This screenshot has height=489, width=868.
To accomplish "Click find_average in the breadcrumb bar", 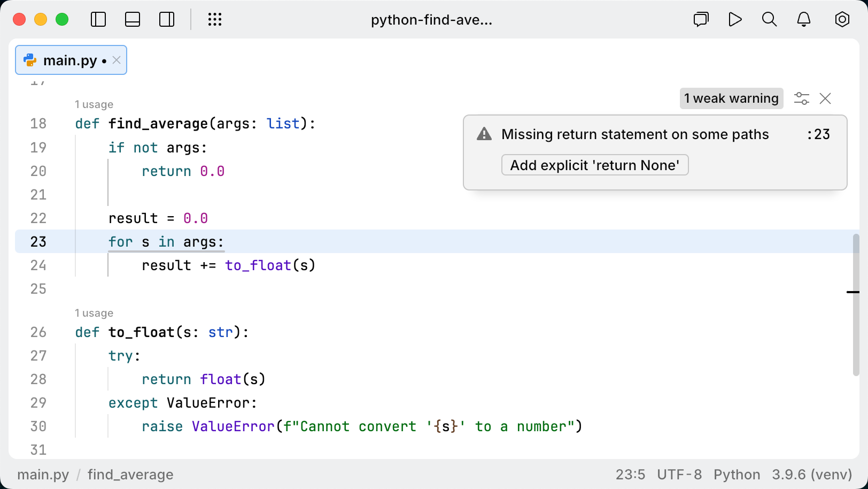I will point(130,475).
